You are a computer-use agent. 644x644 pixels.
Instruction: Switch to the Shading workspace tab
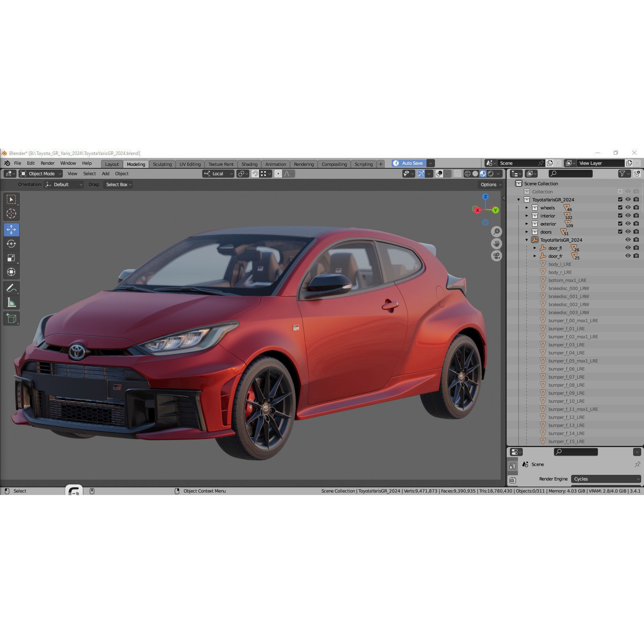(x=249, y=164)
